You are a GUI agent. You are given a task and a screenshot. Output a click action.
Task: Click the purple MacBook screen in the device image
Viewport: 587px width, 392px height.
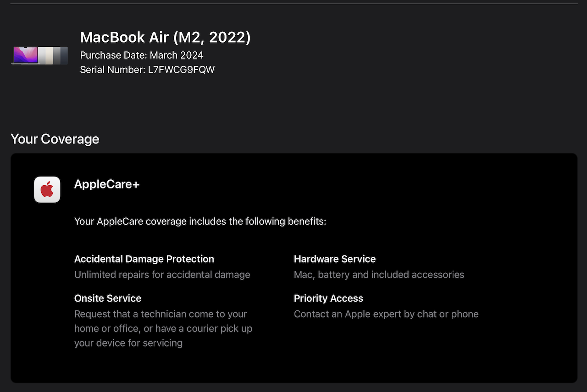26,55
